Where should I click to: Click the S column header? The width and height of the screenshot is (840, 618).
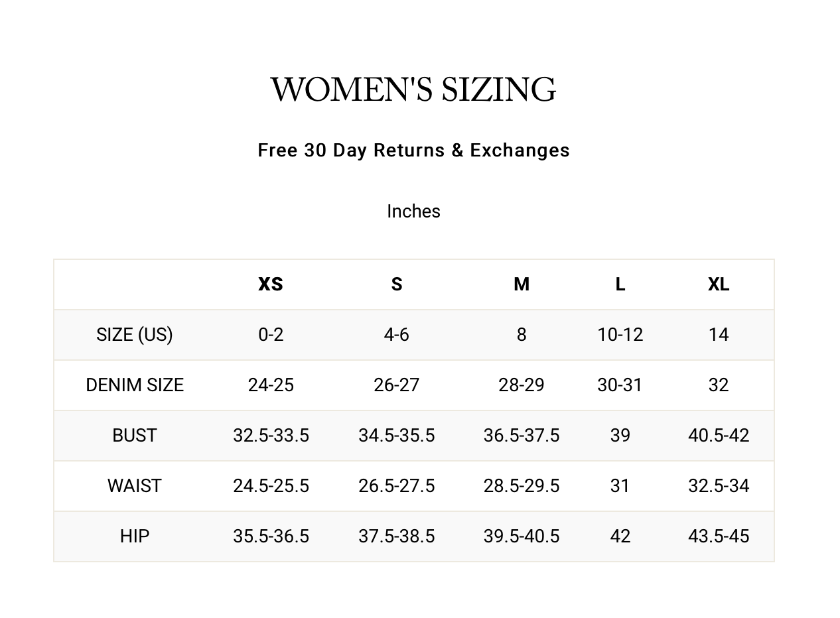396,284
